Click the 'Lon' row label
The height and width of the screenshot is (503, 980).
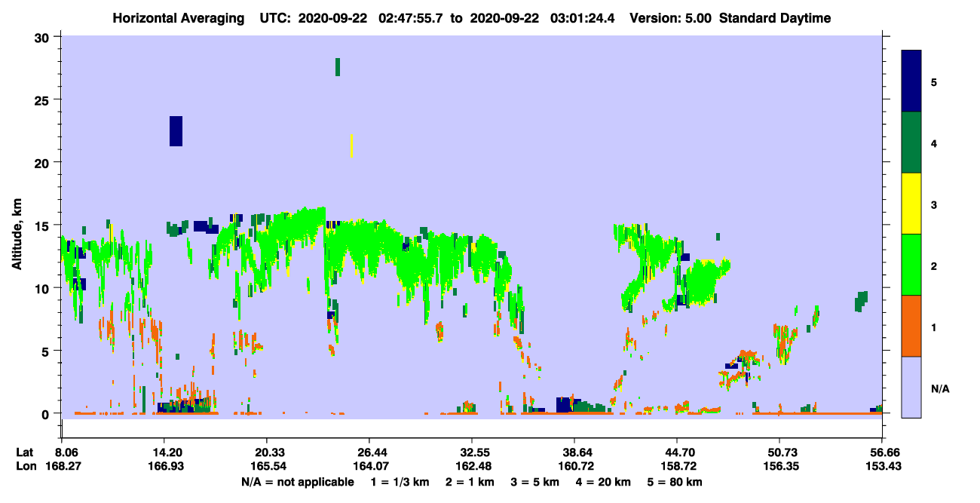25,467
